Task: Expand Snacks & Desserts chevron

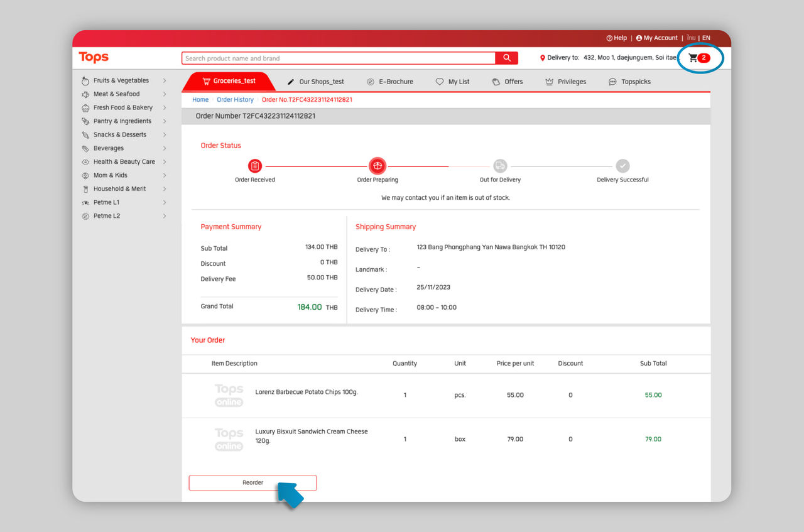Action: point(165,134)
